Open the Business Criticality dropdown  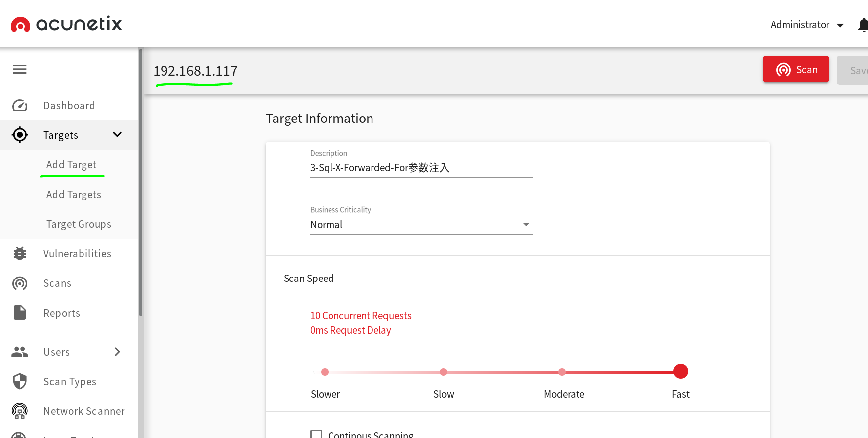[x=421, y=225]
